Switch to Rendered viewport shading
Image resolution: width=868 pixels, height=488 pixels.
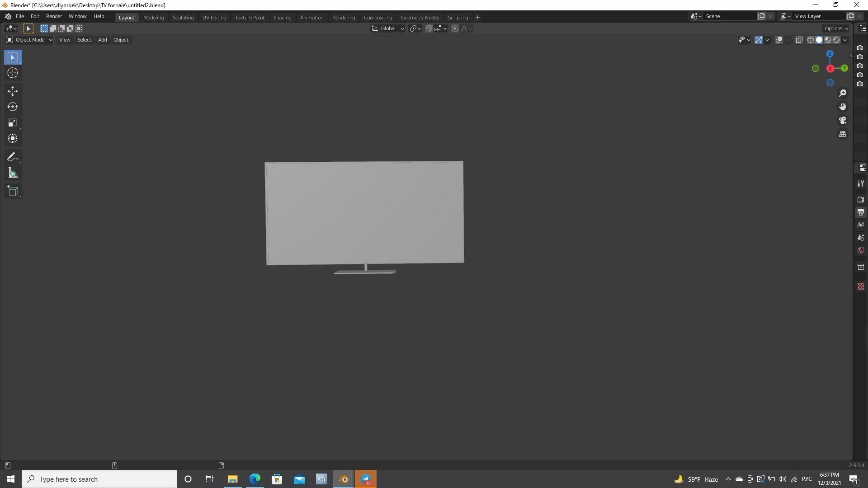pos(836,40)
